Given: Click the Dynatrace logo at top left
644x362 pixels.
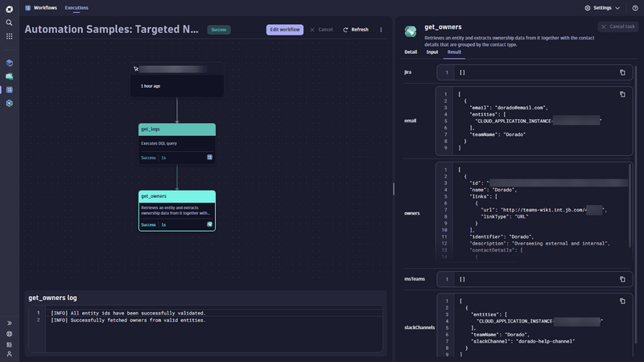Looking at the screenshot, I should pos(9,8).
